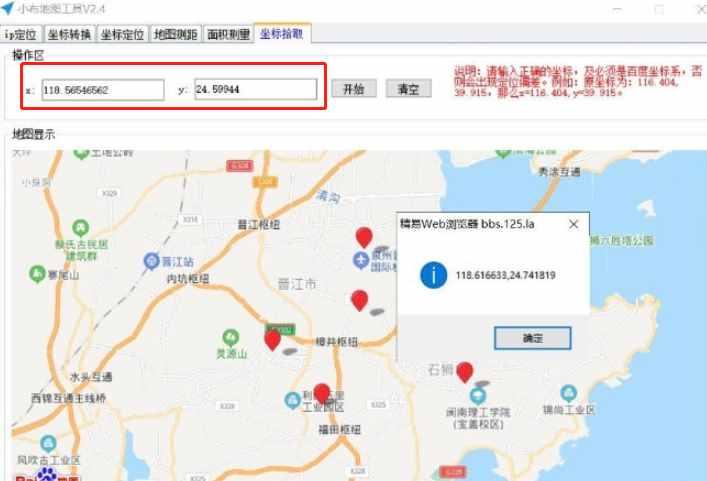Click the 石狮 city label

[x=441, y=370]
